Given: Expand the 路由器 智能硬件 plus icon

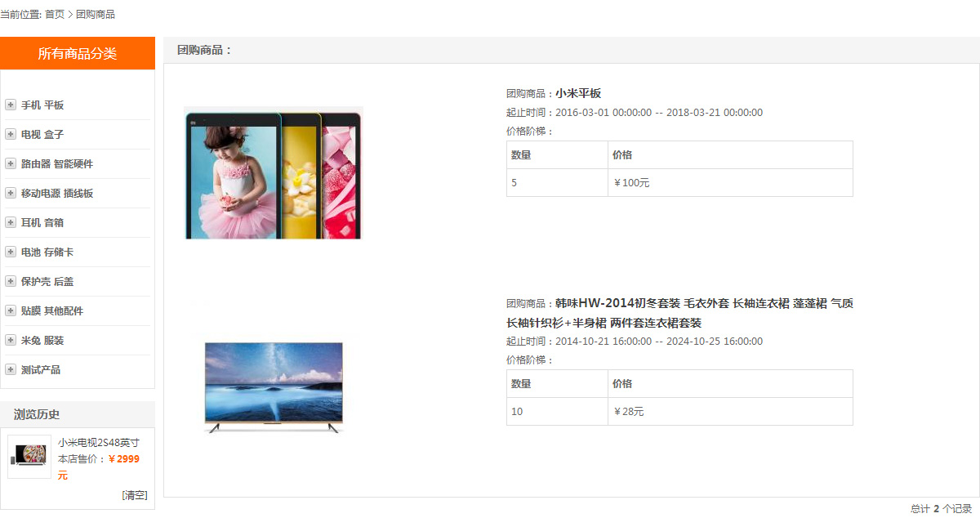Looking at the screenshot, I should coord(11,163).
